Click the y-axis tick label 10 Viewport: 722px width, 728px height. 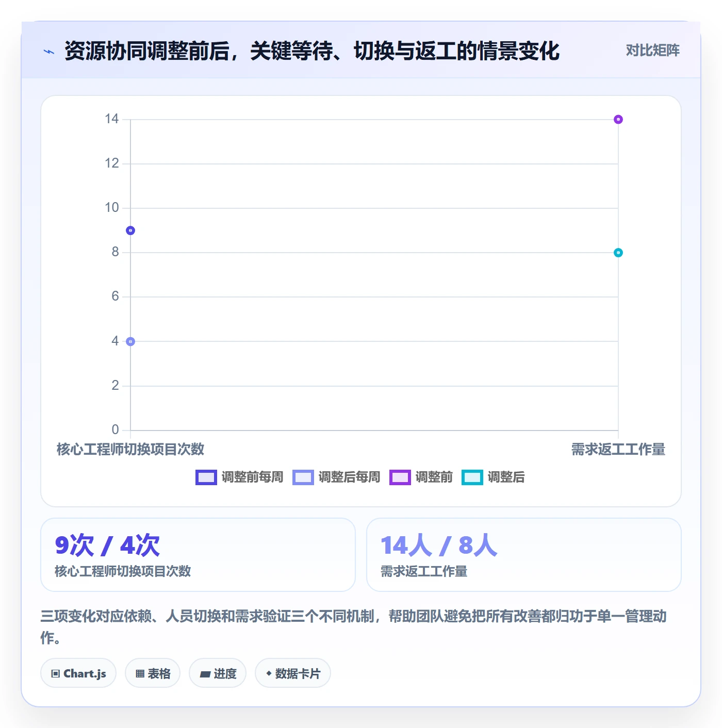click(x=112, y=208)
